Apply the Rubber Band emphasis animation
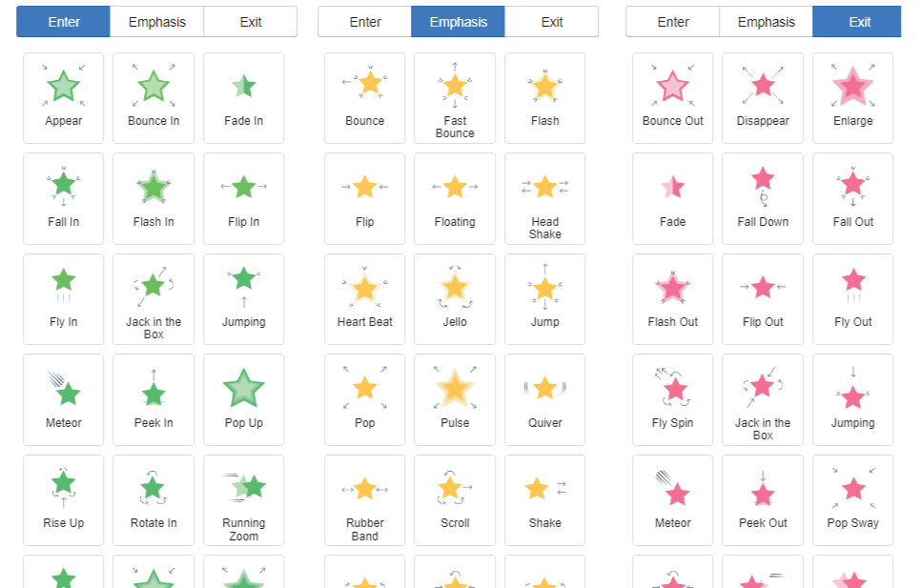 click(365, 499)
